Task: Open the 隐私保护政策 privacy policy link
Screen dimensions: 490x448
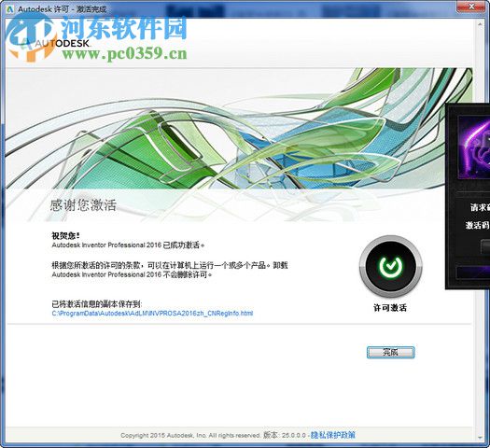Action: tap(333, 435)
